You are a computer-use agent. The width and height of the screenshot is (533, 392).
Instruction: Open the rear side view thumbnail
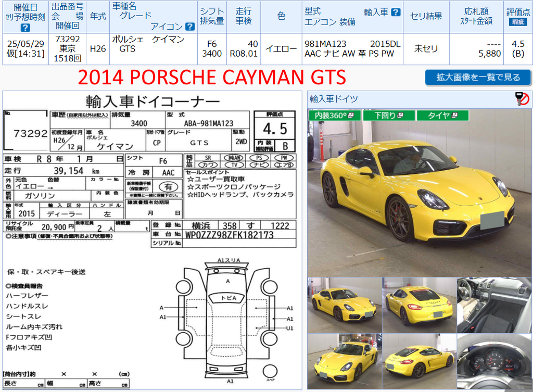pyautogui.click(x=420, y=361)
